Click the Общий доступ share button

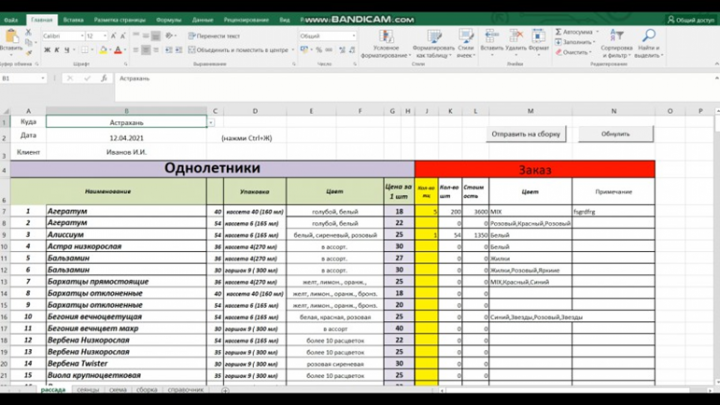click(691, 20)
